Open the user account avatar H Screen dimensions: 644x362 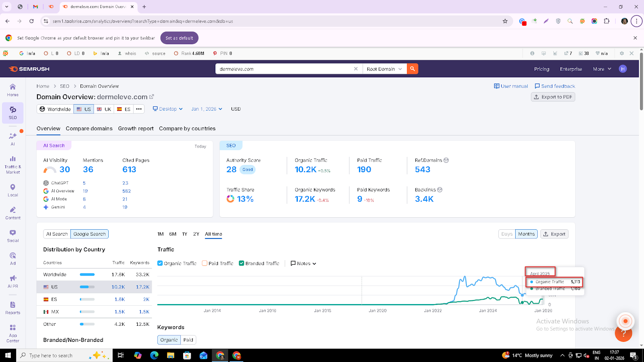tap(623, 69)
